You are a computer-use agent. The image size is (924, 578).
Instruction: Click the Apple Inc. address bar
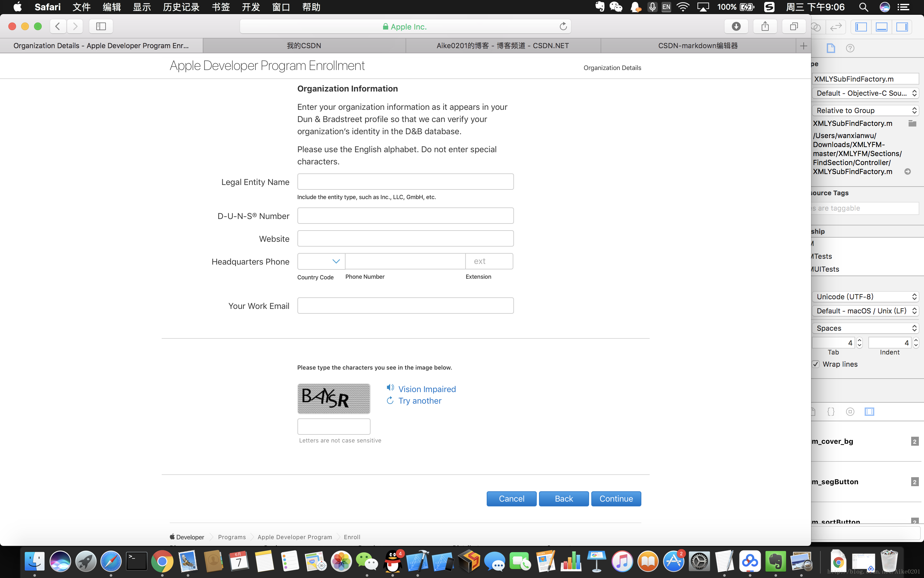(405, 26)
